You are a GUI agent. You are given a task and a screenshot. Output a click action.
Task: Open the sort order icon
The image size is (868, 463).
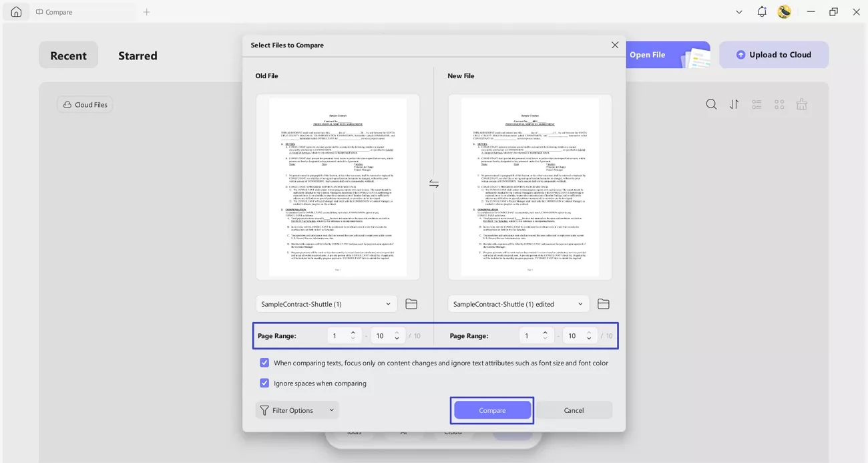pos(734,104)
